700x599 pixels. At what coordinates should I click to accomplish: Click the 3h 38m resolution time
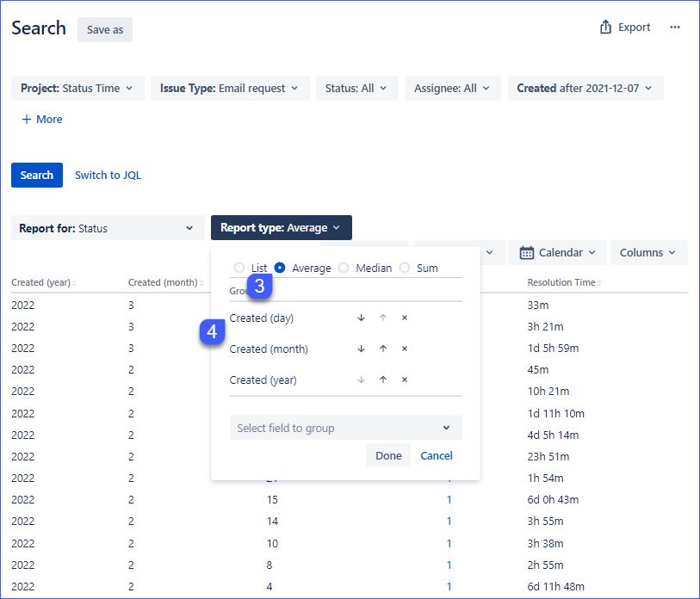(545, 543)
